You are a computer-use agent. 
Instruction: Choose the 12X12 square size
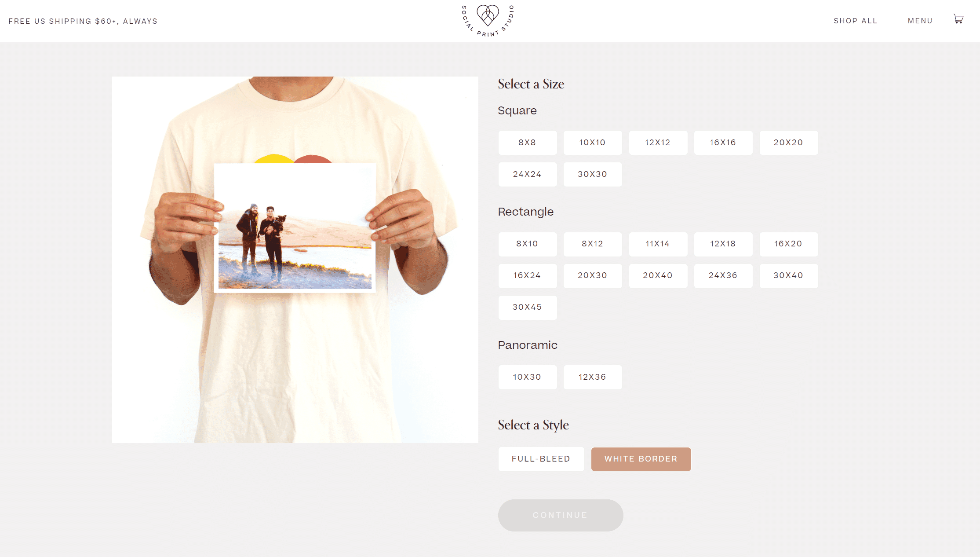(658, 143)
